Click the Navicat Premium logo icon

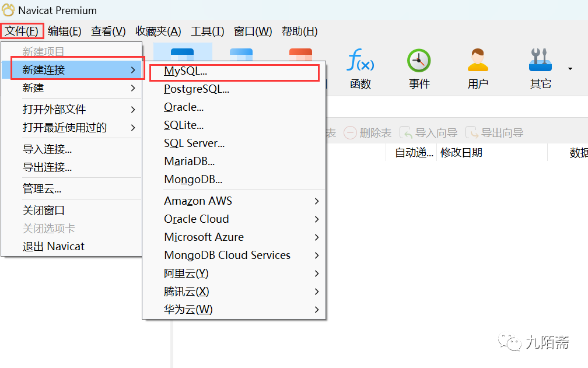[8, 10]
